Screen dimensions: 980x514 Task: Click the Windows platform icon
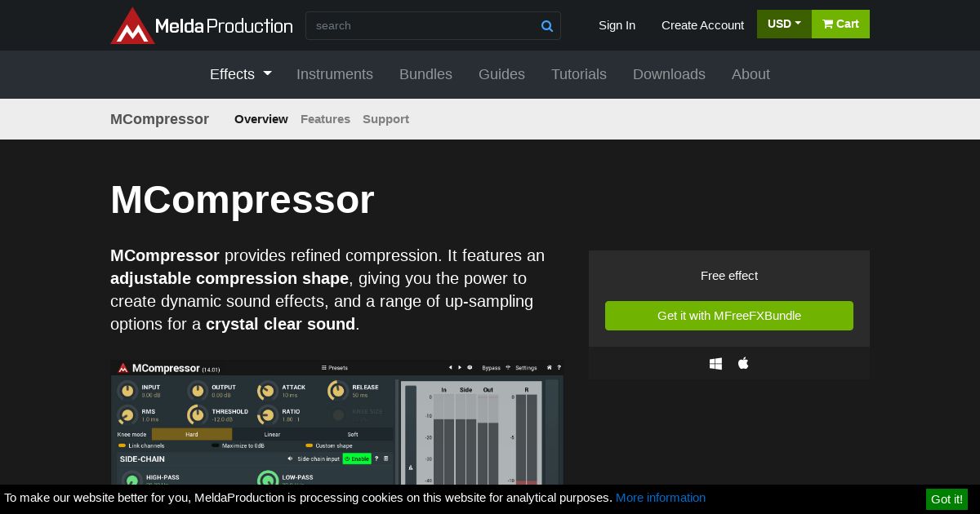click(715, 364)
